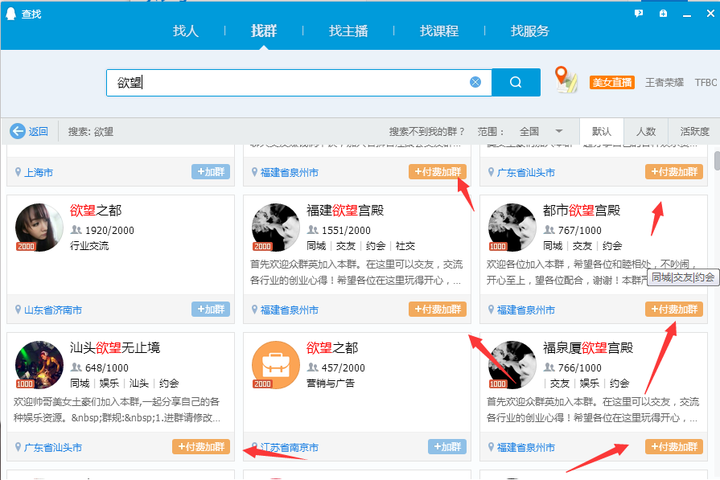Click 江苏省南京市 location link

click(x=289, y=447)
